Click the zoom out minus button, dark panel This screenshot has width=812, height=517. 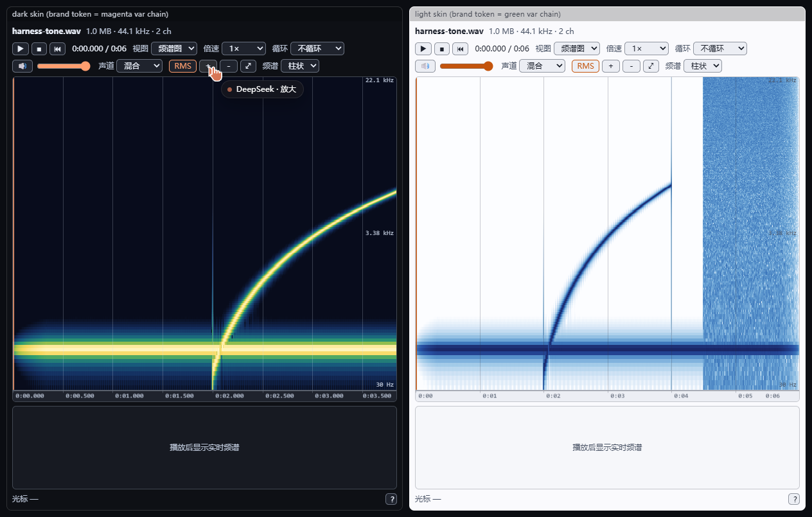coord(229,66)
